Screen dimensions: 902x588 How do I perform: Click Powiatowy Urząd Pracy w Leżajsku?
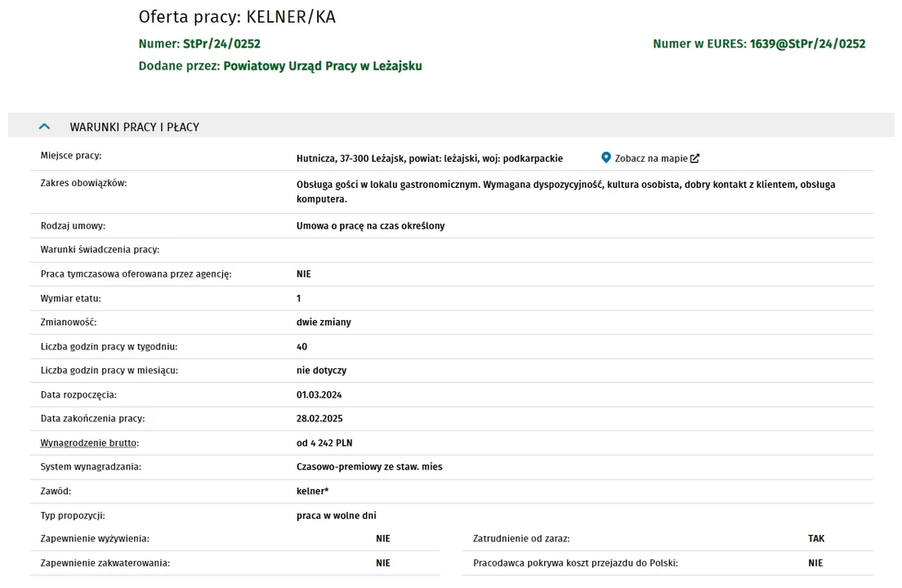pyautogui.click(x=323, y=66)
